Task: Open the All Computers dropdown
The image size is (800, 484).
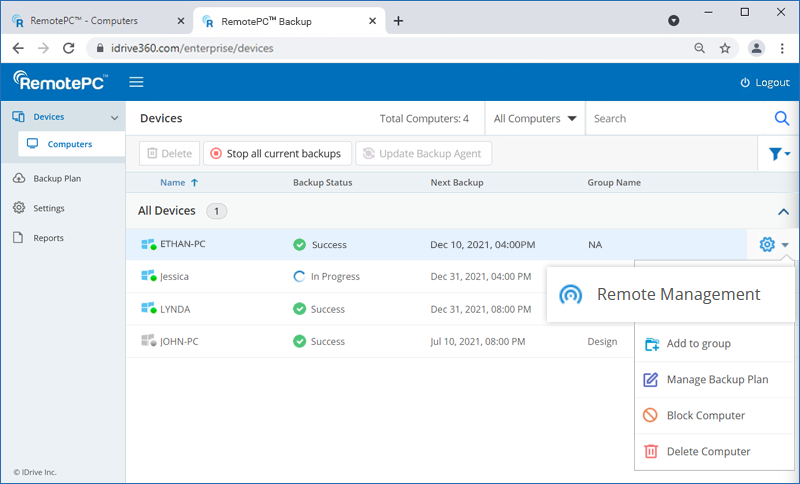Action: coord(535,118)
